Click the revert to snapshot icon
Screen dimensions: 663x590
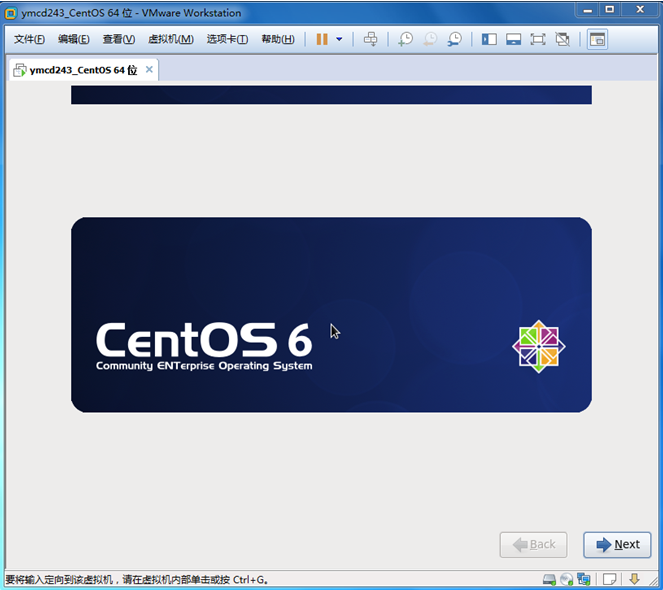(430, 39)
